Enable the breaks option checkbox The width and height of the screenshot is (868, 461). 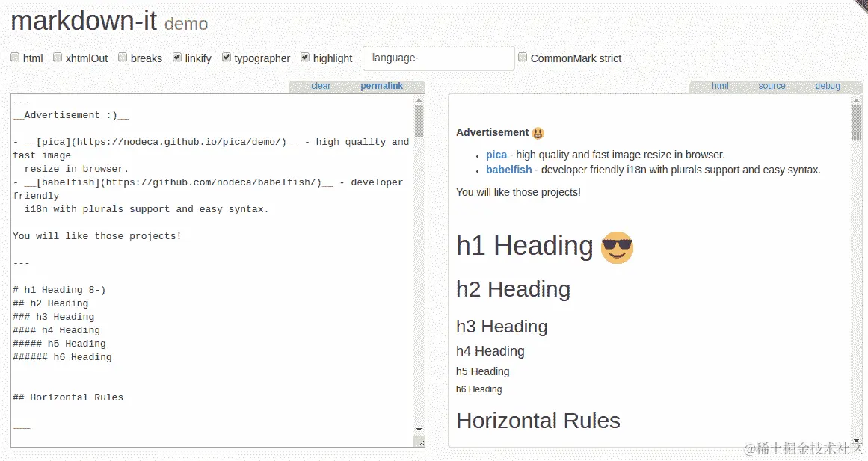(x=123, y=57)
